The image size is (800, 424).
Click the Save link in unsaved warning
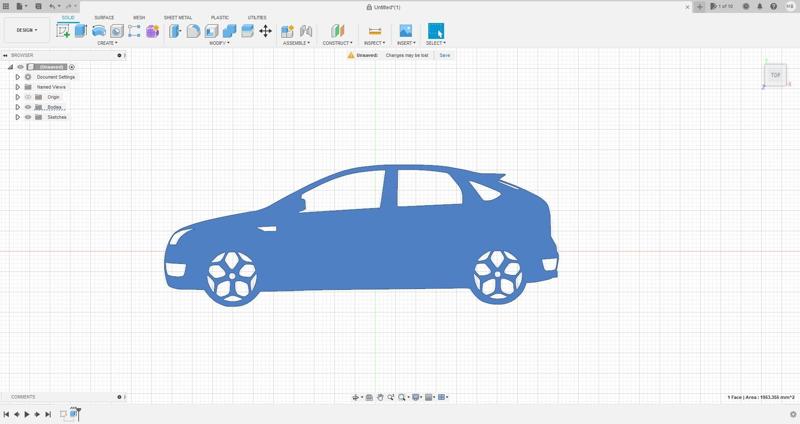pos(445,55)
